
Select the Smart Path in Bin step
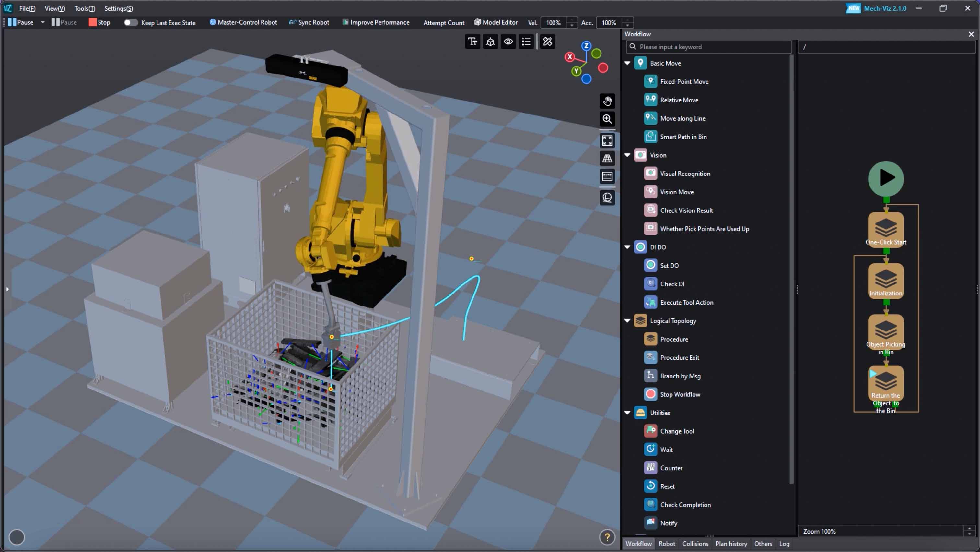point(683,137)
